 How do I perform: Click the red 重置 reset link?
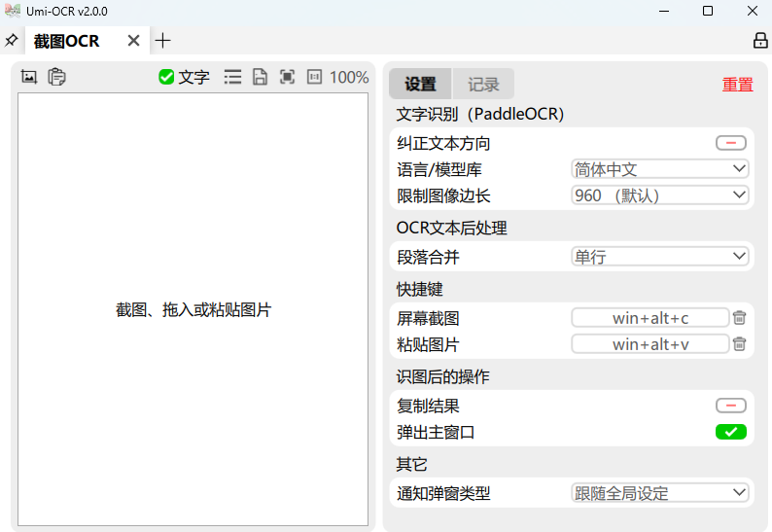coord(738,85)
